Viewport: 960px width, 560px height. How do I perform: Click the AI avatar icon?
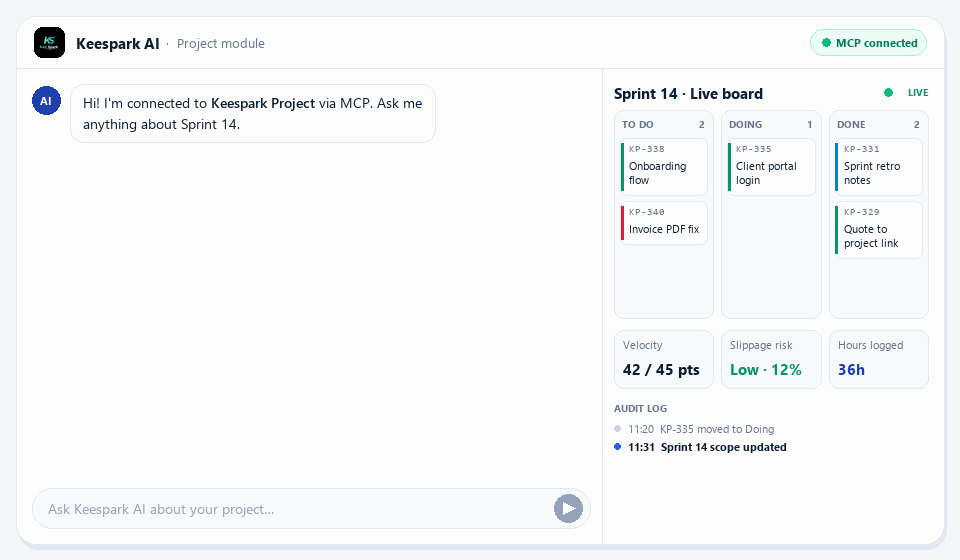click(x=47, y=100)
